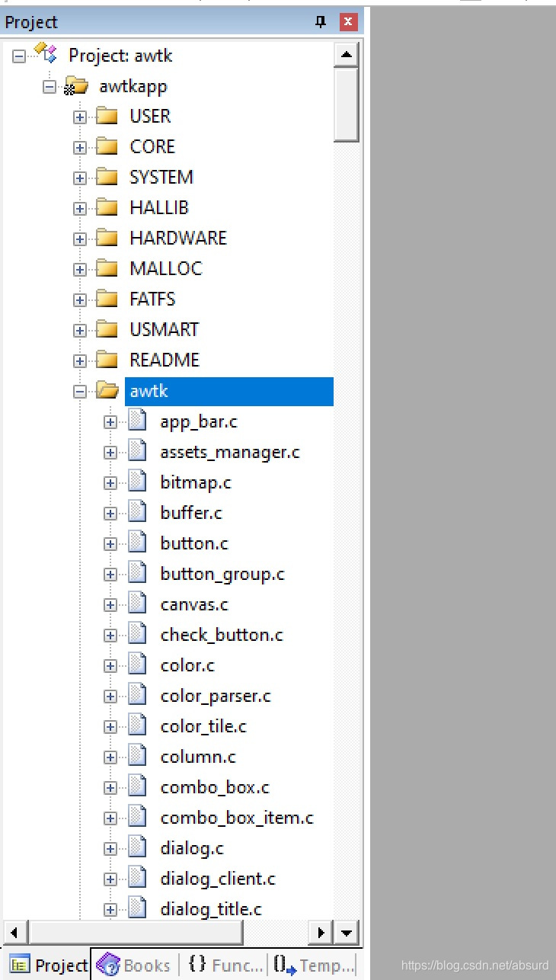This screenshot has height=980, width=556.
Task: Click the HALLIB folder icon
Action: pos(107,207)
